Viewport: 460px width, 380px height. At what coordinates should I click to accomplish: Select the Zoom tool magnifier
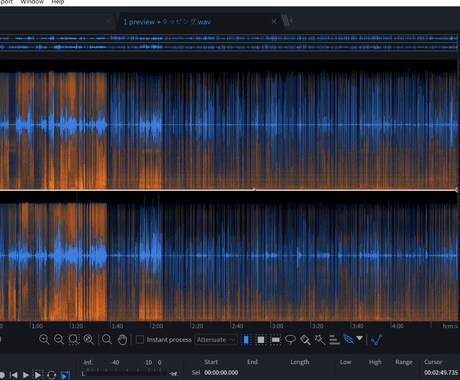[x=107, y=340]
